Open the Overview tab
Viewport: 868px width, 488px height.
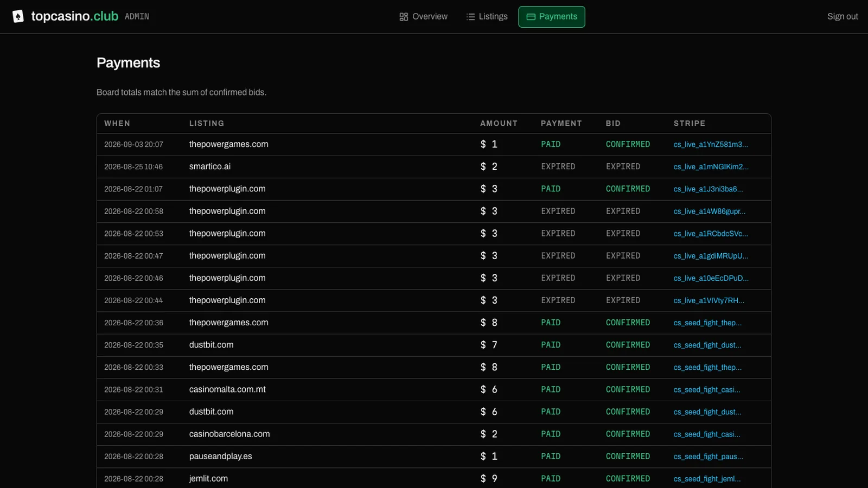(423, 17)
